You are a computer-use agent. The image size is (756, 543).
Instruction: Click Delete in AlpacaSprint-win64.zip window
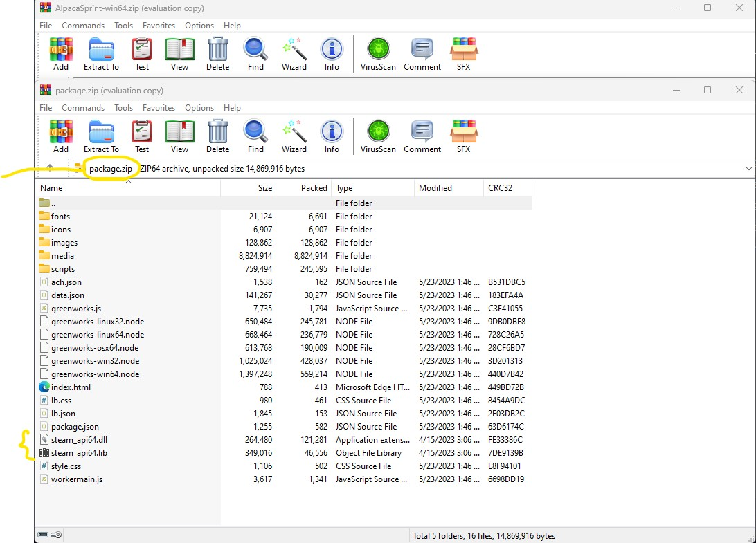click(x=218, y=54)
